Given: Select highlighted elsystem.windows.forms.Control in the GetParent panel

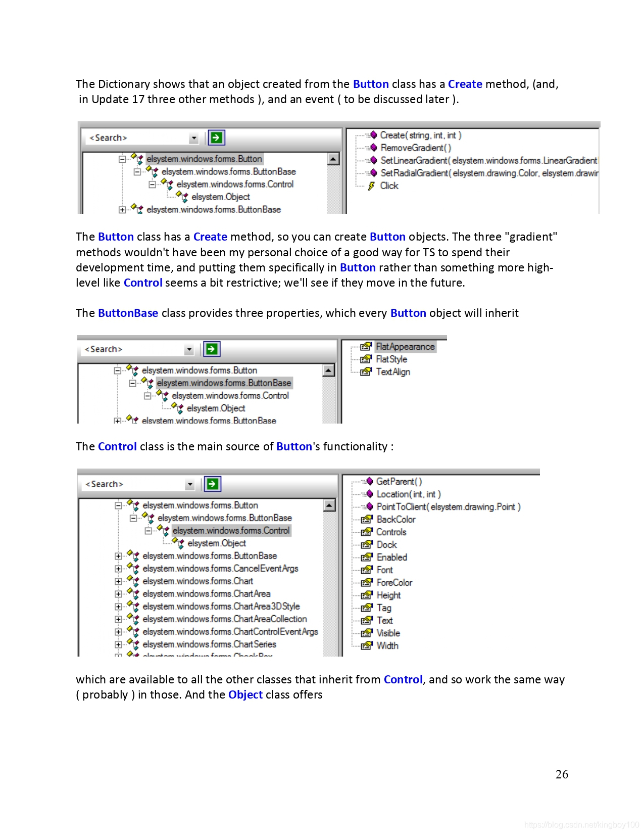Looking at the screenshot, I should pyautogui.click(x=231, y=530).
